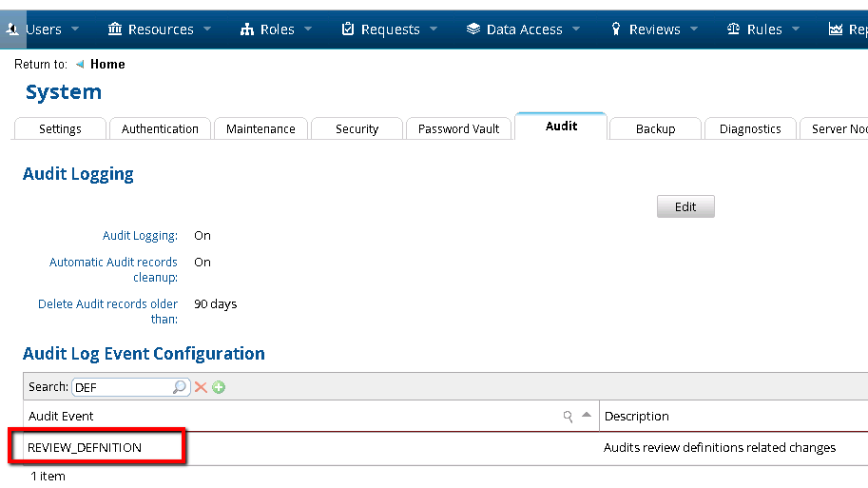868x488 pixels.
Task: Select the REVIEW_DEFNITION audit event row
Action: pyautogui.click(x=85, y=447)
